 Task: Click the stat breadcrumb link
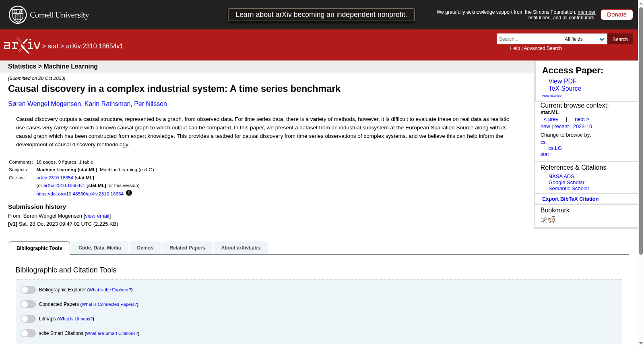pos(53,46)
